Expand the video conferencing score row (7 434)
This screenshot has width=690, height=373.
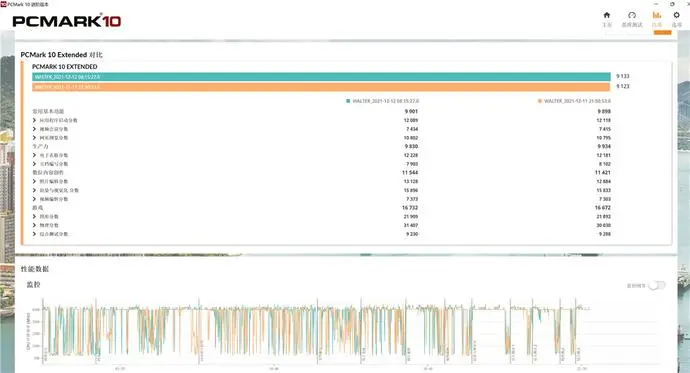(x=34, y=129)
